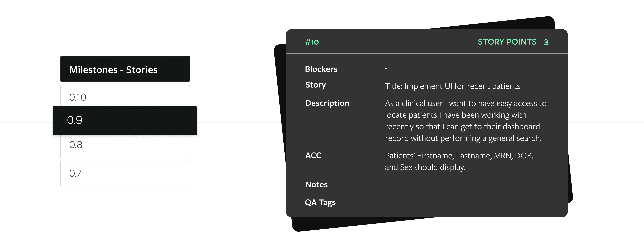Viewport: 644px width, 246px height.
Task: Click the empty QA Tags value dash
Action: pos(387,202)
